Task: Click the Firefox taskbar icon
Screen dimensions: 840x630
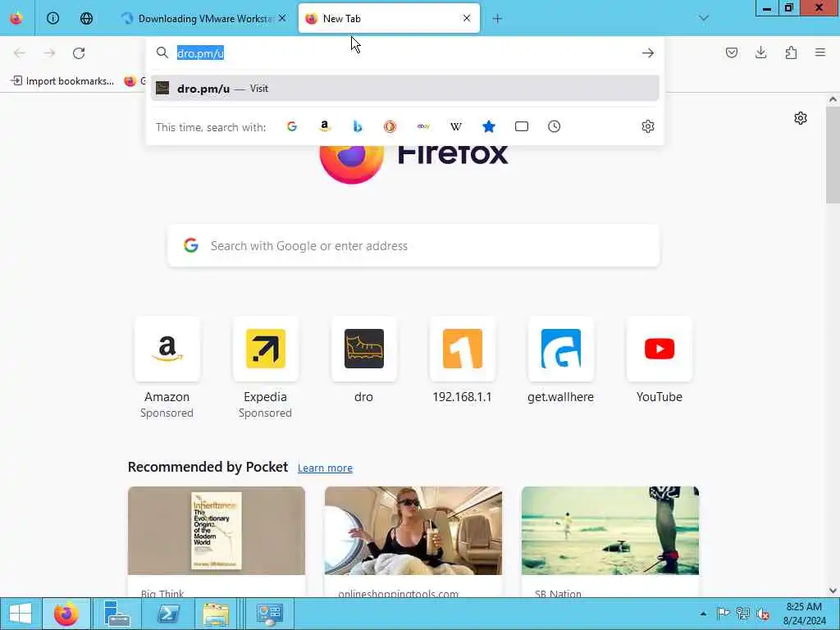Action: tap(66, 614)
